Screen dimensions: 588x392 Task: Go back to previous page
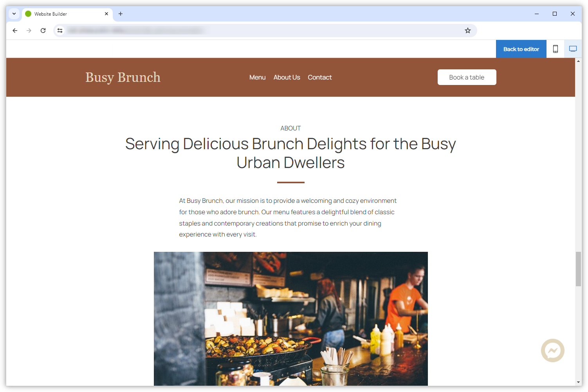point(15,31)
